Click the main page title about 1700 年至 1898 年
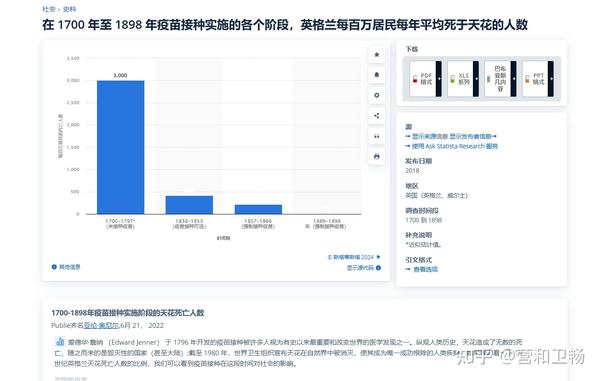Image resolution: width=600 pixels, height=381 pixels. click(285, 25)
